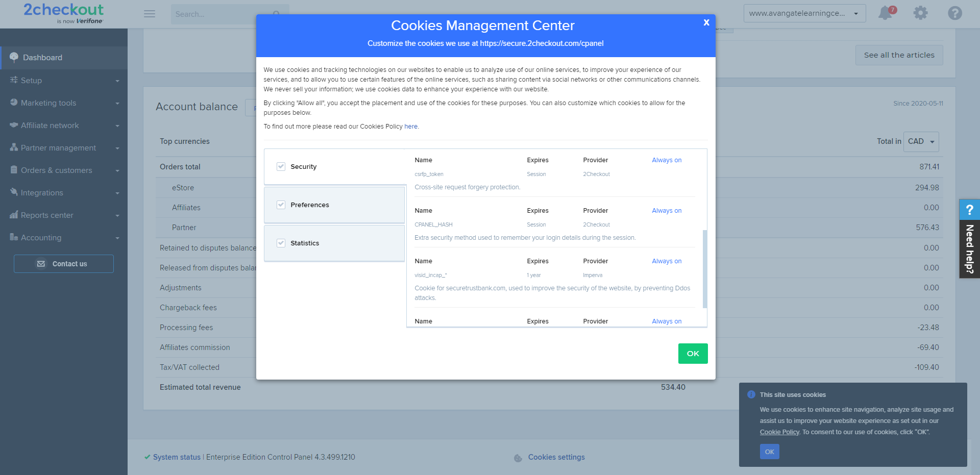Click the Estimated total revenue 534.40 value
Screen dimensions: 980x475
point(673,387)
